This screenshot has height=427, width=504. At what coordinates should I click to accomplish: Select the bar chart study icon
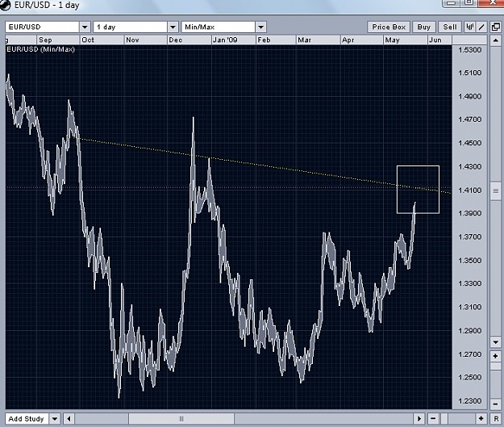(x=469, y=27)
